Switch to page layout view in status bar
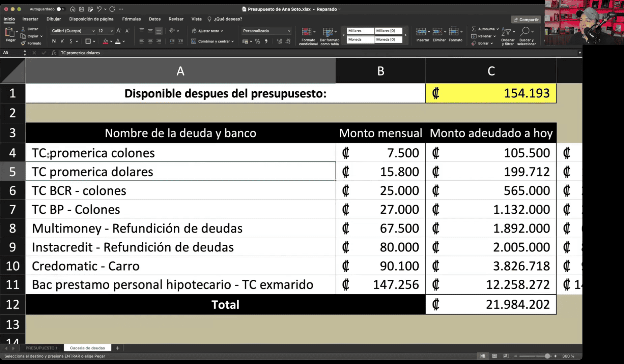This screenshot has width=624, height=364. pos(494,356)
